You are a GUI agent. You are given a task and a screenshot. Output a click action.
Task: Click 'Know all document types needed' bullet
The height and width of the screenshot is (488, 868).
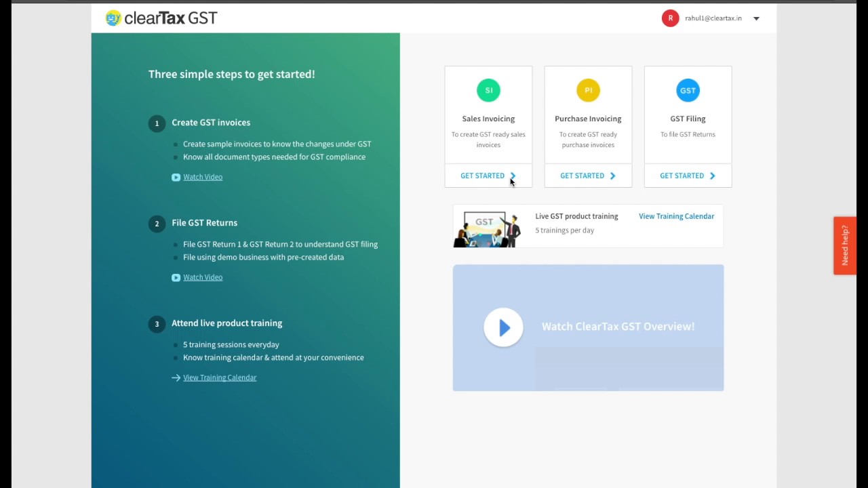coord(274,157)
